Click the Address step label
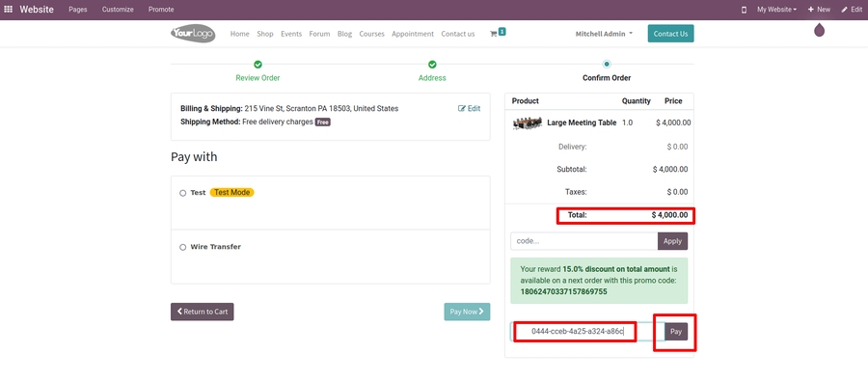 click(x=432, y=78)
